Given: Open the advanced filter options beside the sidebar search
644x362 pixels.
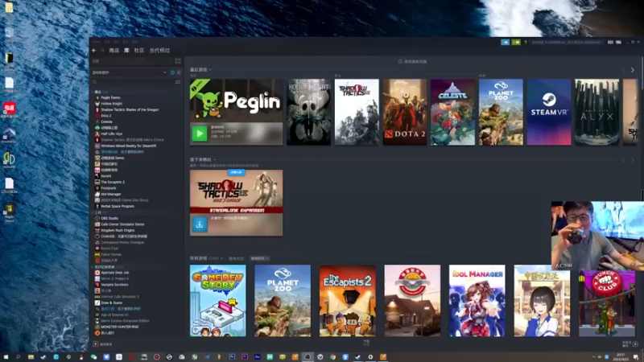Looking at the screenshot, I should 178,82.
